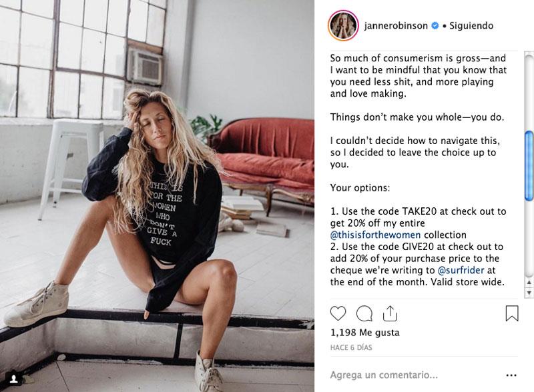Click the blue verified badge
Image resolution: width=534 pixels, height=392 pixels.
(x=435, y=25)
